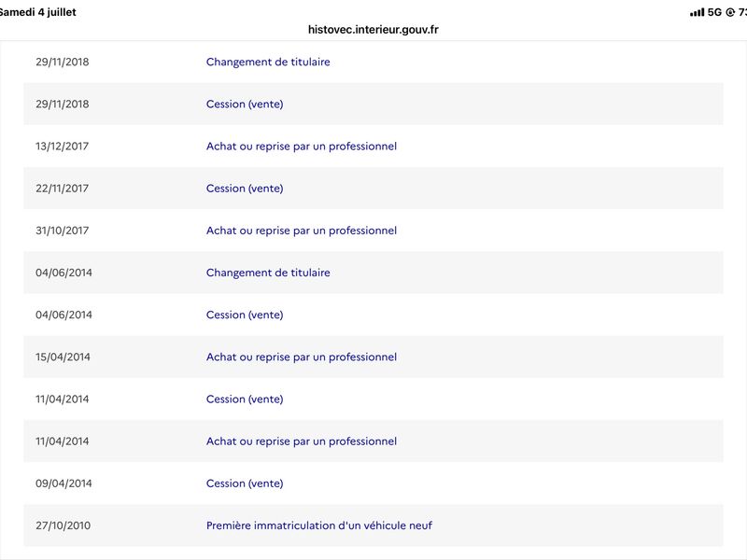
Task: Click the 15/04/2014 date cell
Action: [x=63, y=357]
